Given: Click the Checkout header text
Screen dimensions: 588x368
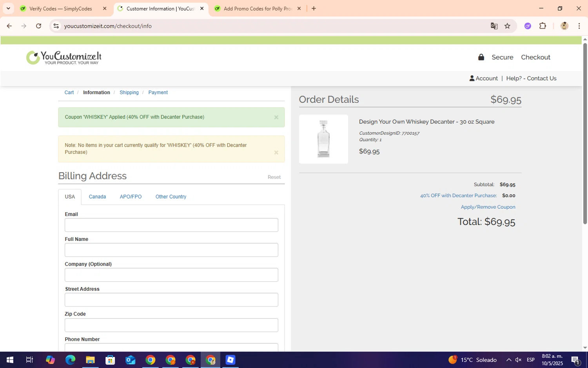Looking at the screenshot, I should click(535, 57).
